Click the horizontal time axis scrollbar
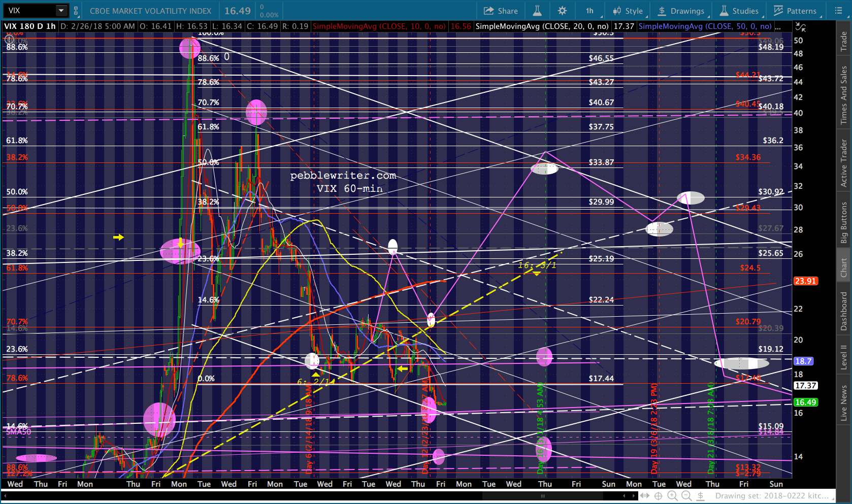852x504 pixels. click(x=542, y=496)
